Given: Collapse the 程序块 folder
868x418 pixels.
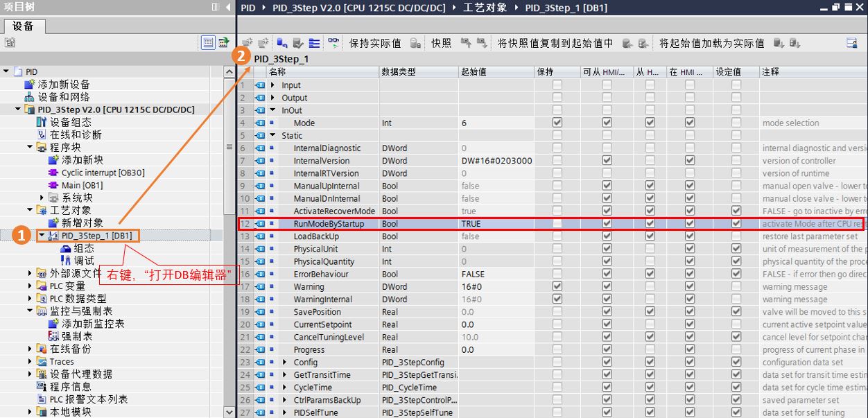Looking at the screenshot, I should pos(30,147).
